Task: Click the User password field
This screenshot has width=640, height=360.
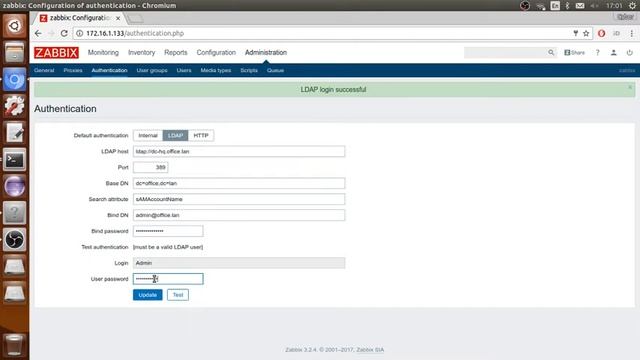Action: tap(168, 279)
